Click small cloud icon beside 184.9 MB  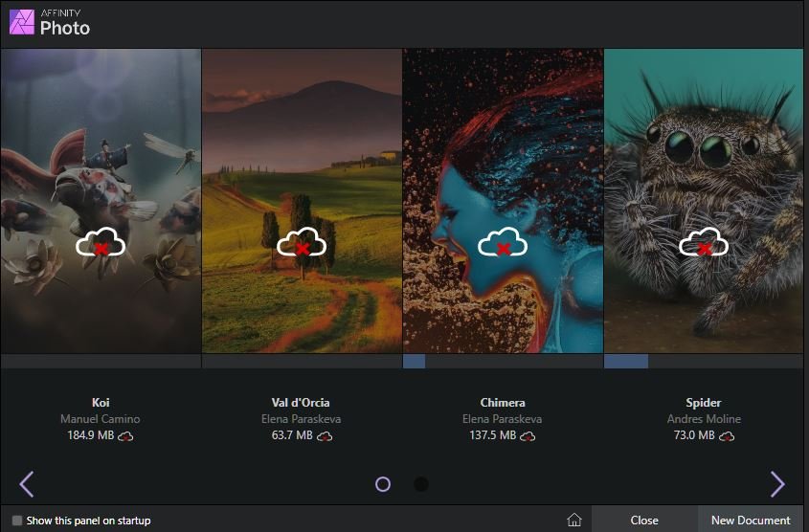[x=125, y=436]
